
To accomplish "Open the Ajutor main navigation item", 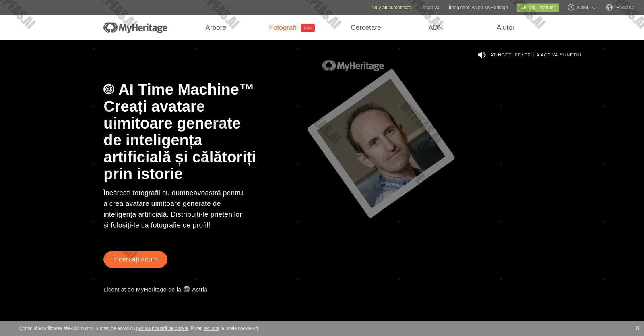I will click(x=506, y=28).
